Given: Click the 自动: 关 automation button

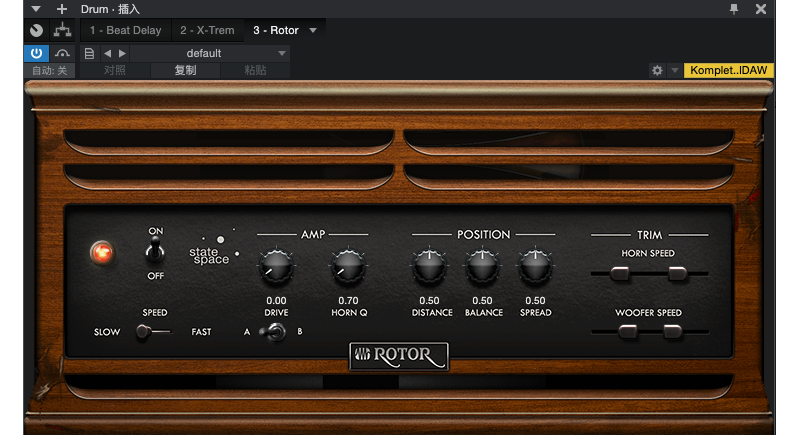Looking at the screenshot, I should [49, 70].
